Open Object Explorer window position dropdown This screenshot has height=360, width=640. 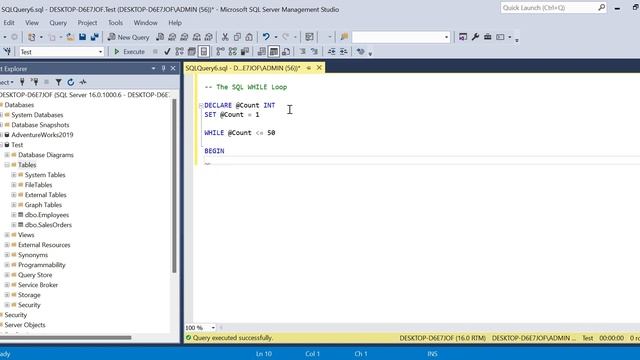(x=153, y=69)
